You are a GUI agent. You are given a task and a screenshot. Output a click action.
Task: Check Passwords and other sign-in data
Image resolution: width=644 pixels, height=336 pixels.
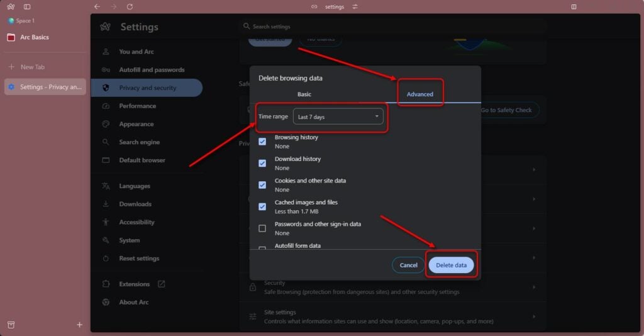tap(262, 228)
